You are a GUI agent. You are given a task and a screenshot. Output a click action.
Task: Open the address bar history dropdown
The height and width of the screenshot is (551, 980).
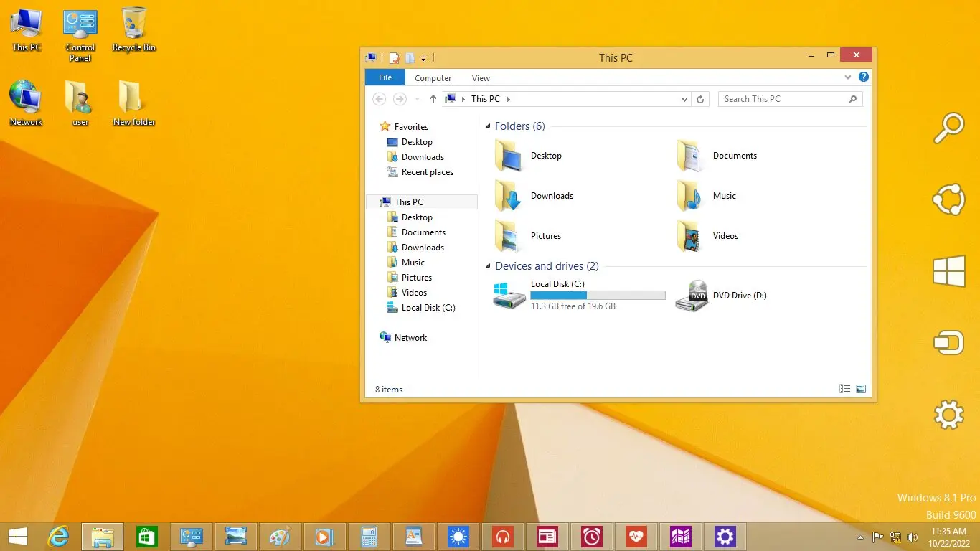pos(684,100)
